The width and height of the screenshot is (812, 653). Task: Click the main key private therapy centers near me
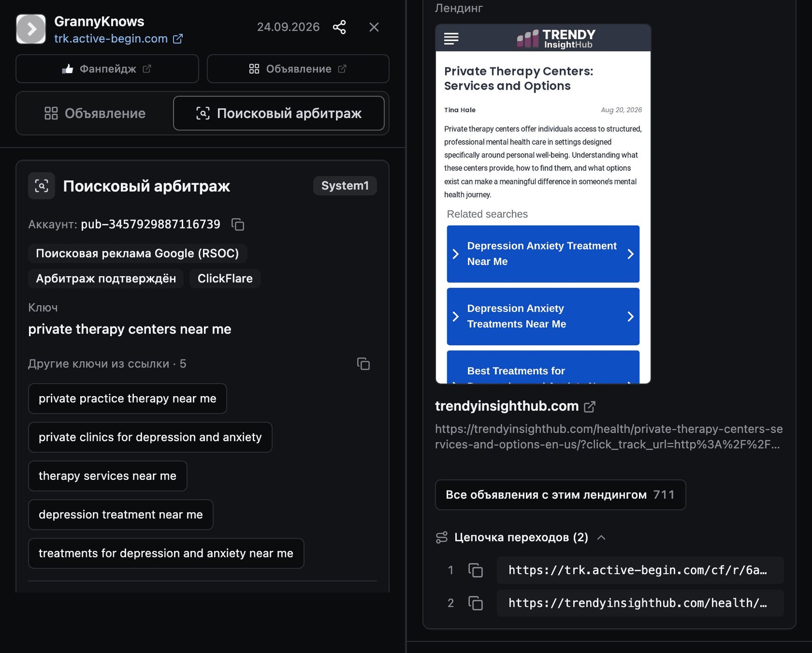click(x=130, y=329)
